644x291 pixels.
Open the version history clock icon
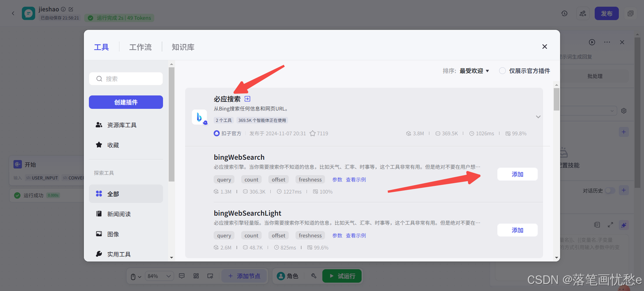565,14
